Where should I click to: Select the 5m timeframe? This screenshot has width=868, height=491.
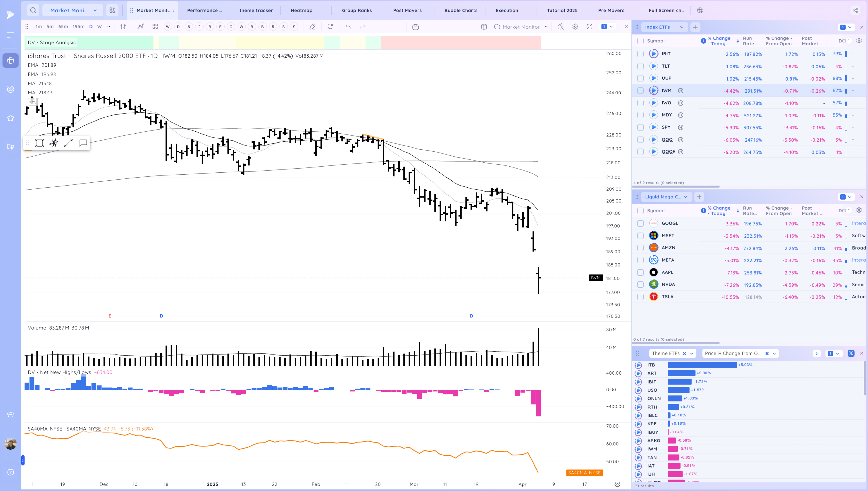tap(50, 27)
